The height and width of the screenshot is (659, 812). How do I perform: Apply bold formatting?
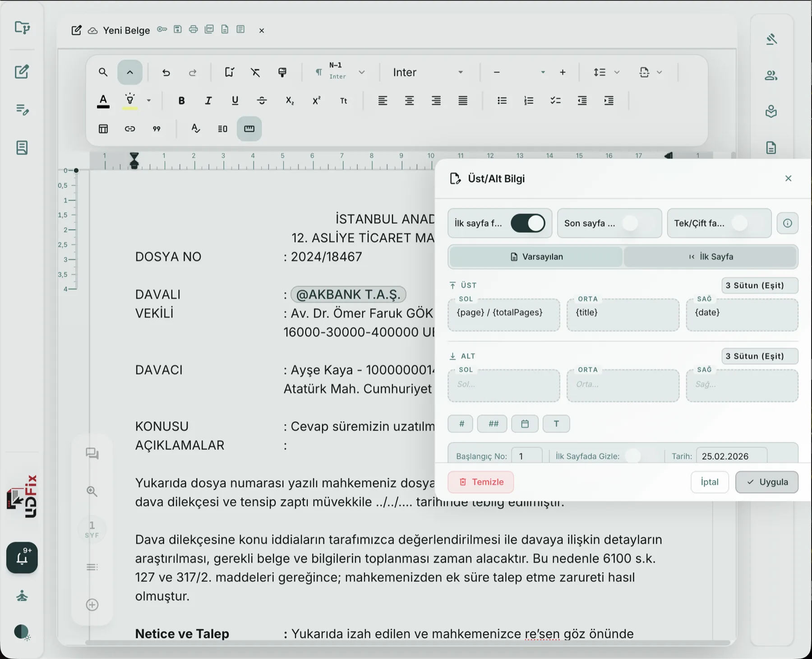(x=181, y=101)
